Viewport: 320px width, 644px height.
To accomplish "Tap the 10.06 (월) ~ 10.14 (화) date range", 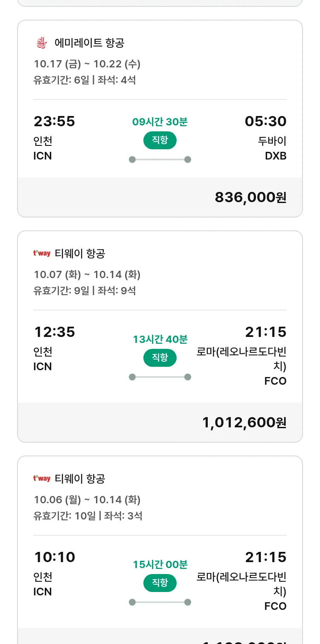I will (x=87, y=500).
